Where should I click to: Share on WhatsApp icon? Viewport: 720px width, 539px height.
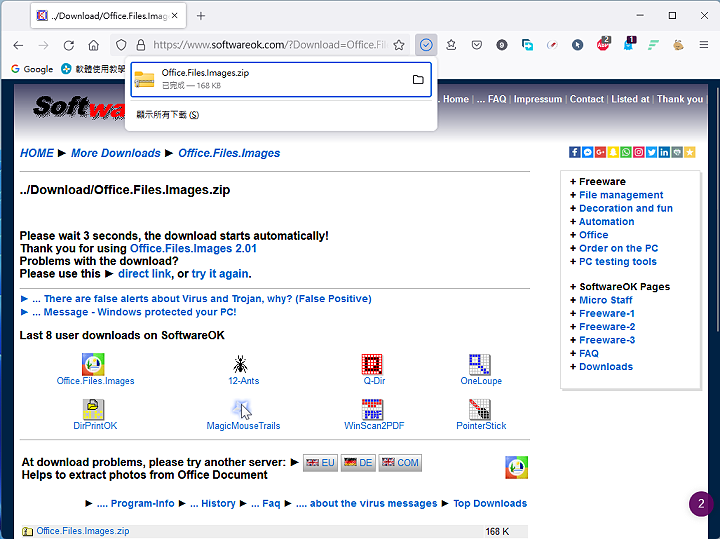(626, 152)
